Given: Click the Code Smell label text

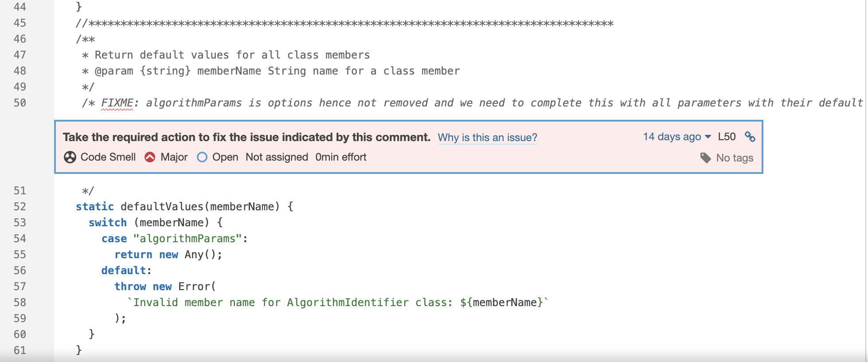Looking at the screenshot, I should tap(108, 157).
